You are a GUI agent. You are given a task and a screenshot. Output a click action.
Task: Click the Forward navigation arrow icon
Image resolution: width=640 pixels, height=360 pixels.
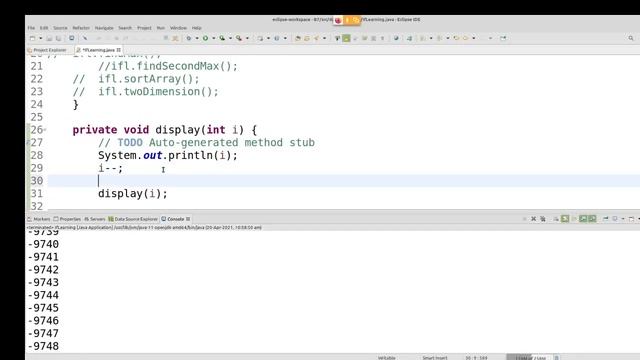tap(465, 38)
